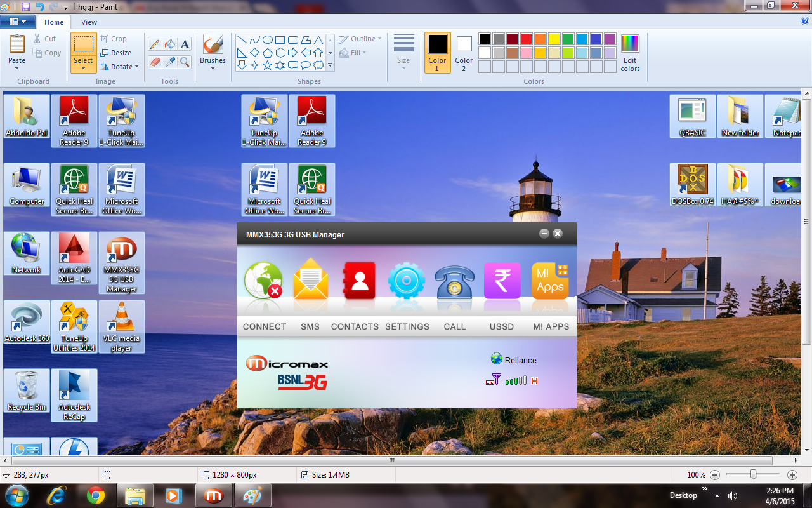Pick the purple color swatch

click(610, 39)
